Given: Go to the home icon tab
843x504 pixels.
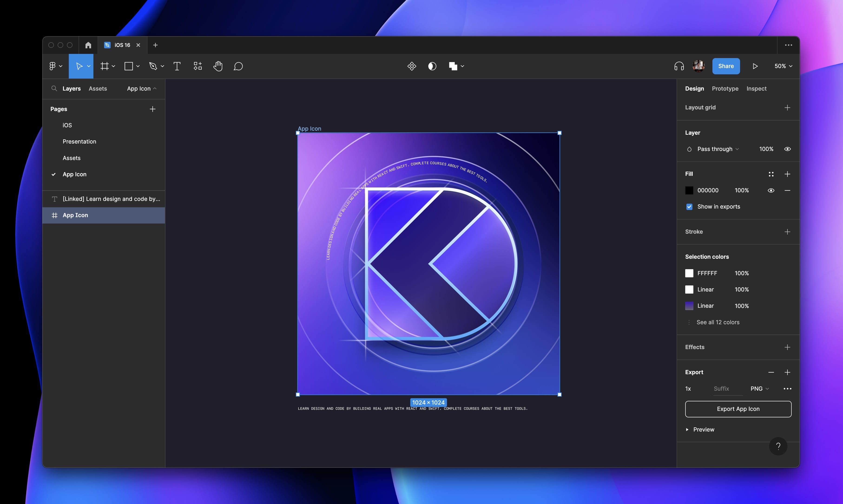Looking at the screenshot, I should pyautogui.click(x=88, y=45).
